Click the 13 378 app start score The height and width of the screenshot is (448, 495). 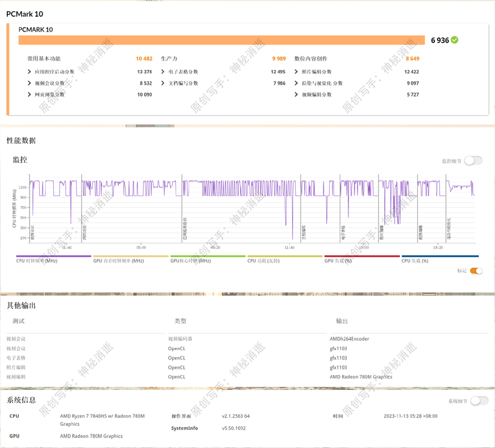[145, 72]
